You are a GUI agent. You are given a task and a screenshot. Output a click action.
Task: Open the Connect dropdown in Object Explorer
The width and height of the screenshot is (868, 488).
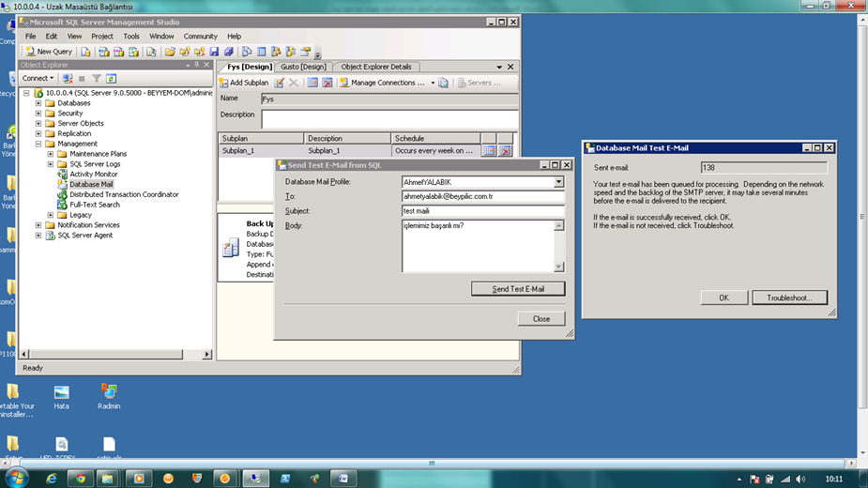pos(38,79)
